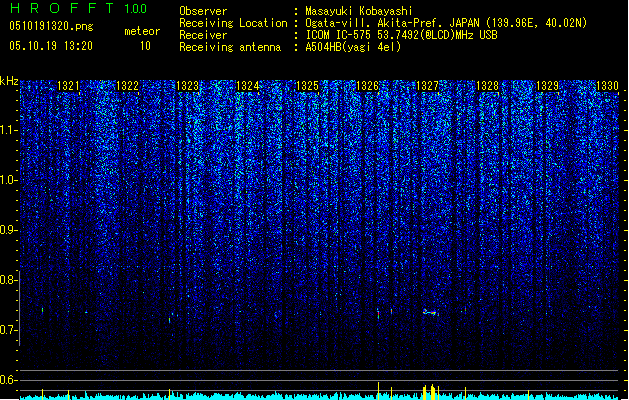This screenshot has width=629, height=400.
Task: Click observer name Masayuki Kobayashi
Action: click(x=359, y=11)
